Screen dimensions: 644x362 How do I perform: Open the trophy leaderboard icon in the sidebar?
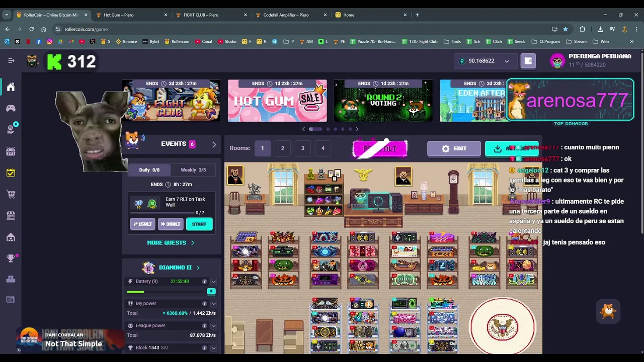[x=11, y=258]
